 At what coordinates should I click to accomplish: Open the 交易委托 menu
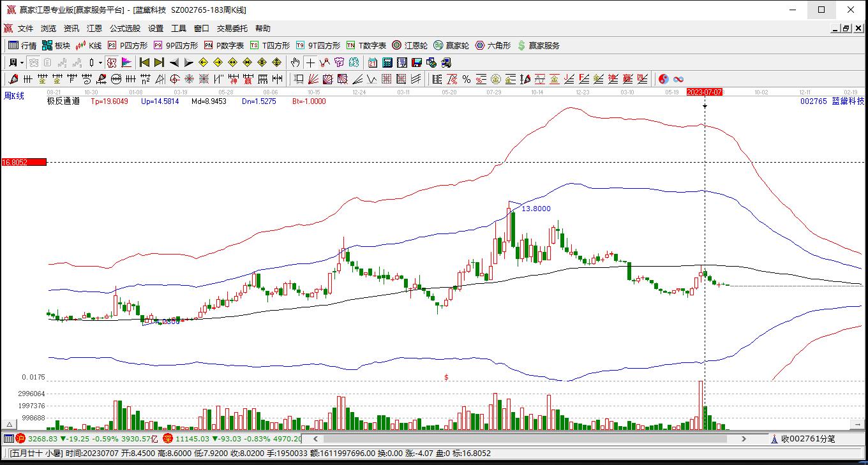232,29
